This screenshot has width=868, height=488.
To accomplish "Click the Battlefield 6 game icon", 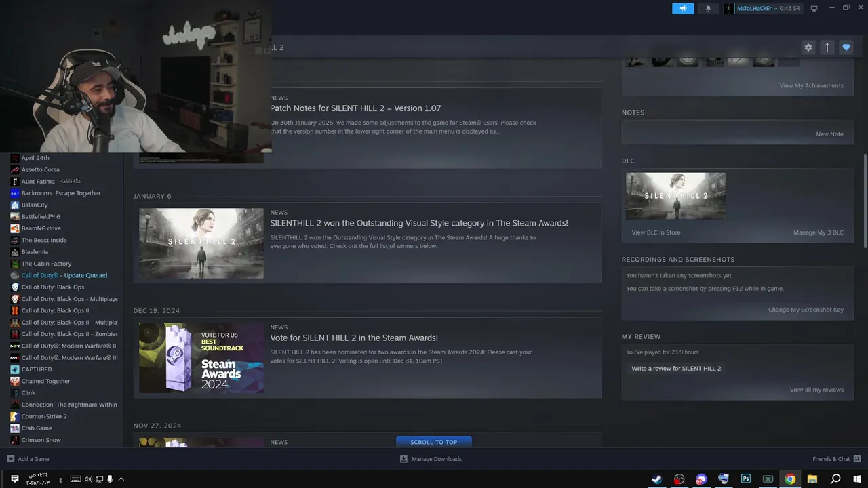I will click(x=15, y=217).
